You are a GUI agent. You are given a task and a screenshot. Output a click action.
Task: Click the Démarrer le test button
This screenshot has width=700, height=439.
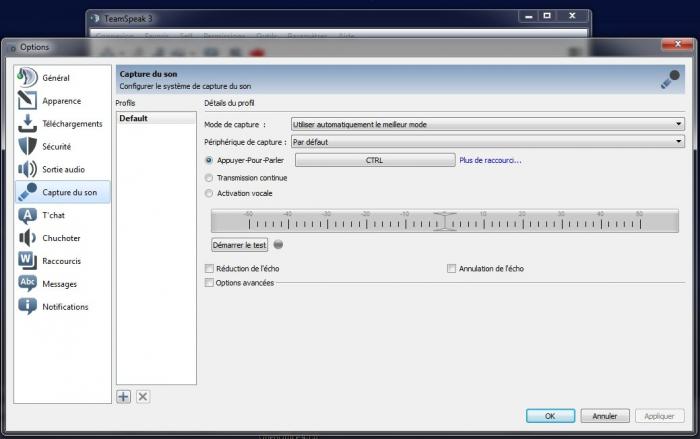tap(240, 245)
